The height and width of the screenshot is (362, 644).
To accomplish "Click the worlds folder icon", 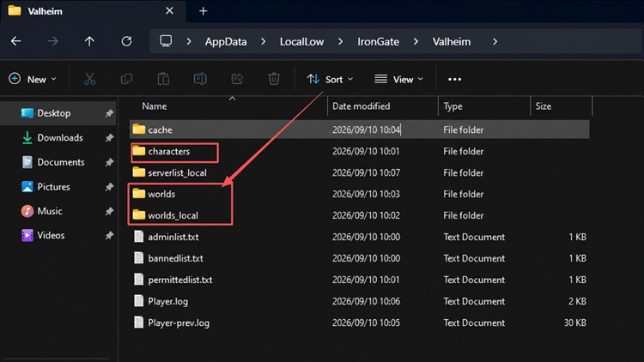I will click(x=139, y=193).
